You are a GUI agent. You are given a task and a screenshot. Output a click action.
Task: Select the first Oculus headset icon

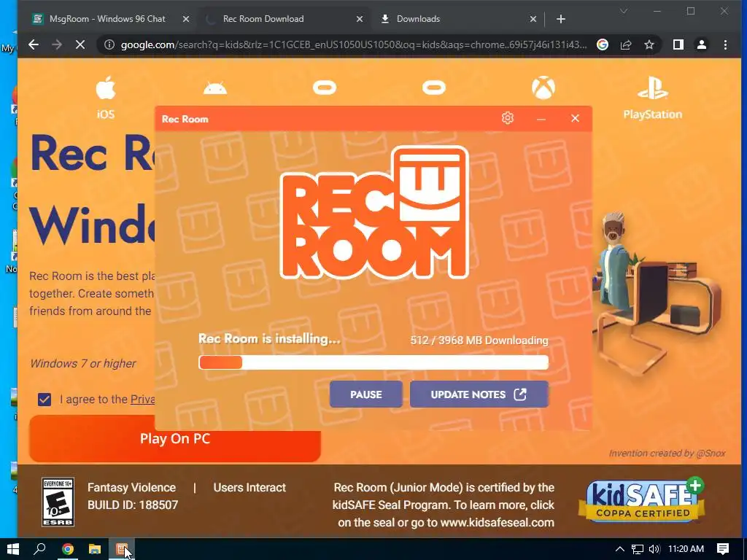tap(325, 87)
